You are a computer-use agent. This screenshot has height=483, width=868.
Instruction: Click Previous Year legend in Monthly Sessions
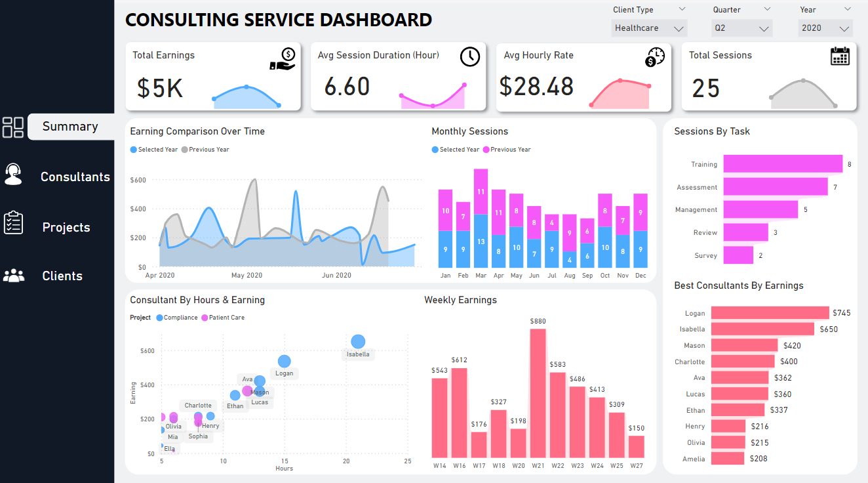tap(507, 150)
